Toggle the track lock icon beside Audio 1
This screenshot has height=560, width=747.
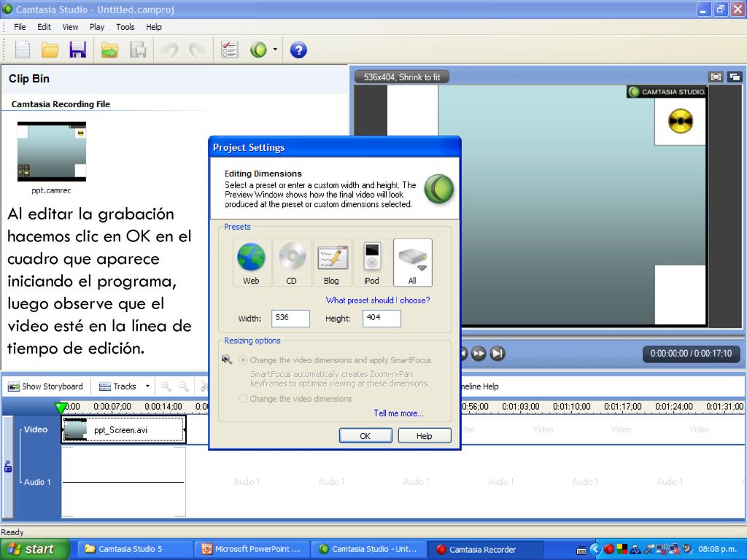[x=7, y=466]
